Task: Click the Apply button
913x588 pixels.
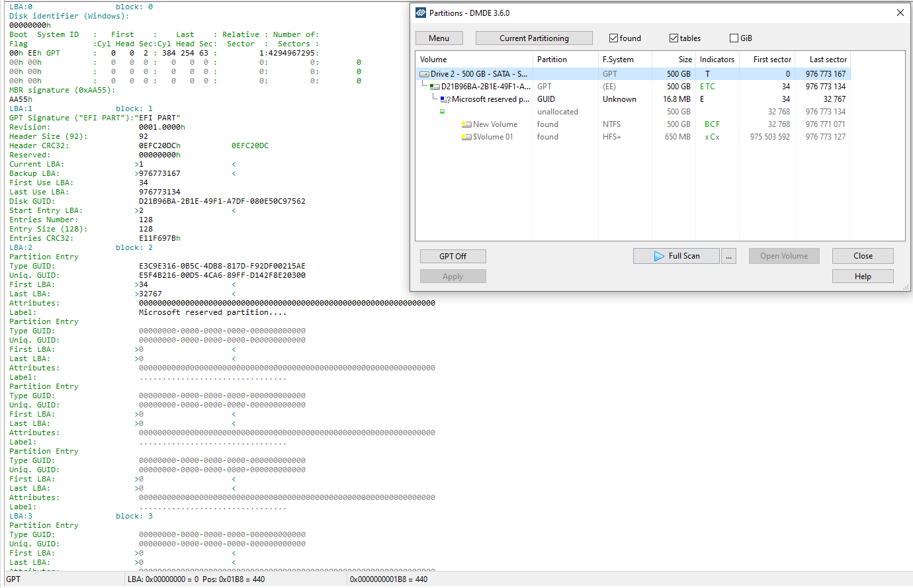Action: pos(453,276)
